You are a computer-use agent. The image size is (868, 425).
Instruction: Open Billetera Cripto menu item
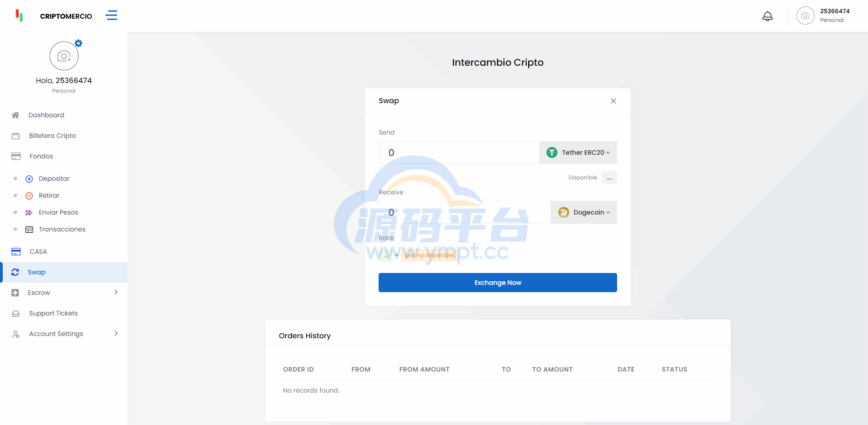point(64,136)
